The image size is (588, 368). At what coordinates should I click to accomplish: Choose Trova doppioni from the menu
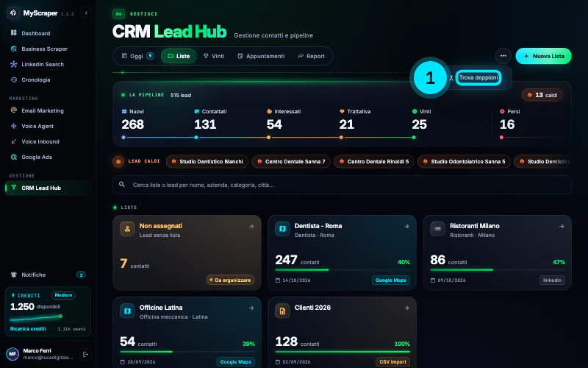coord(478,78)
